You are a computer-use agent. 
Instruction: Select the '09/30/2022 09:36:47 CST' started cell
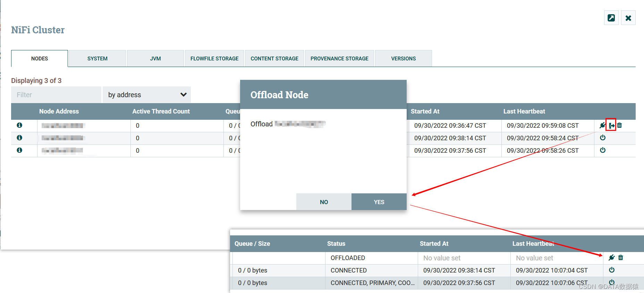point(455,126)
